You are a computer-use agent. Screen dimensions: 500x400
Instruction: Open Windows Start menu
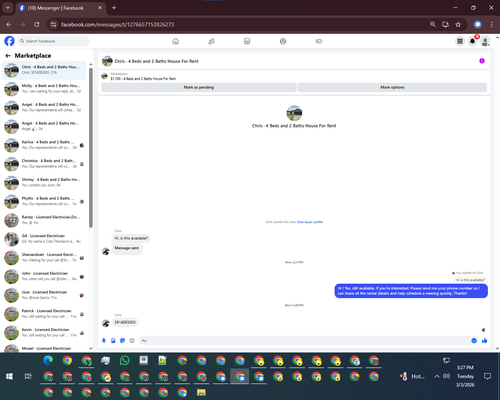(x=9, y=376)
